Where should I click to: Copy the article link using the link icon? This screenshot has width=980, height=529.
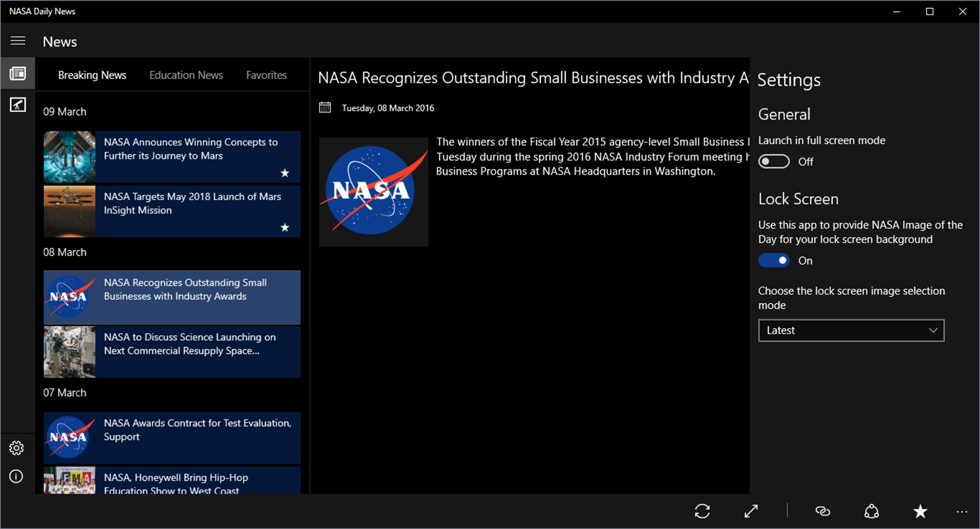coord(823,511)
